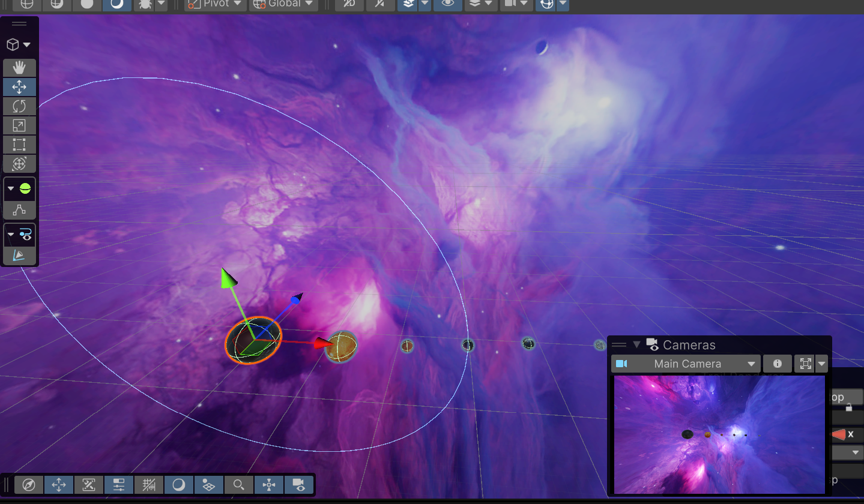Open the arrow next to the green sphere tool
This screenshot has height=504, width=864.
point(10,188)
